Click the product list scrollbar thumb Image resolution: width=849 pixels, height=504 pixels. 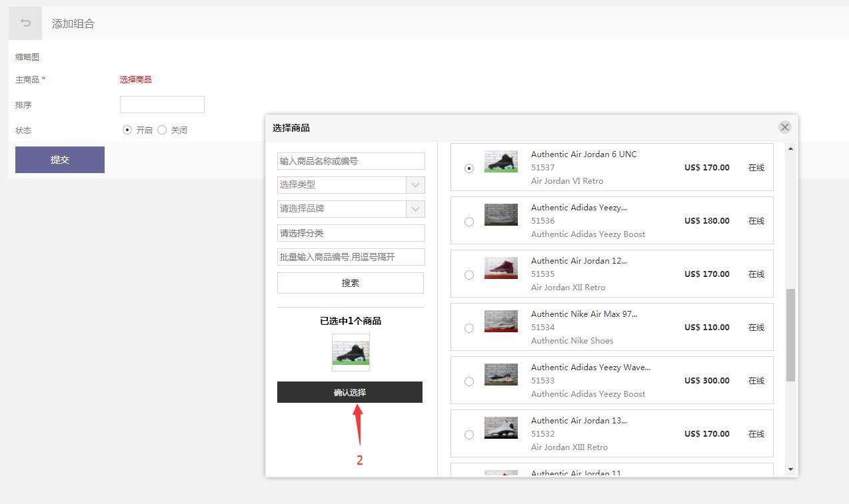click(x=791, y=335)
